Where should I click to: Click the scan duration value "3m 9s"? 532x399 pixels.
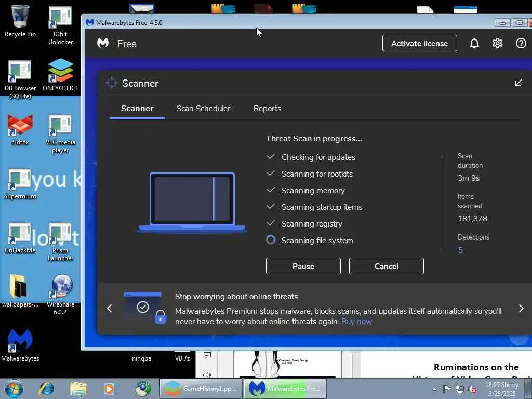pos(468,178)
